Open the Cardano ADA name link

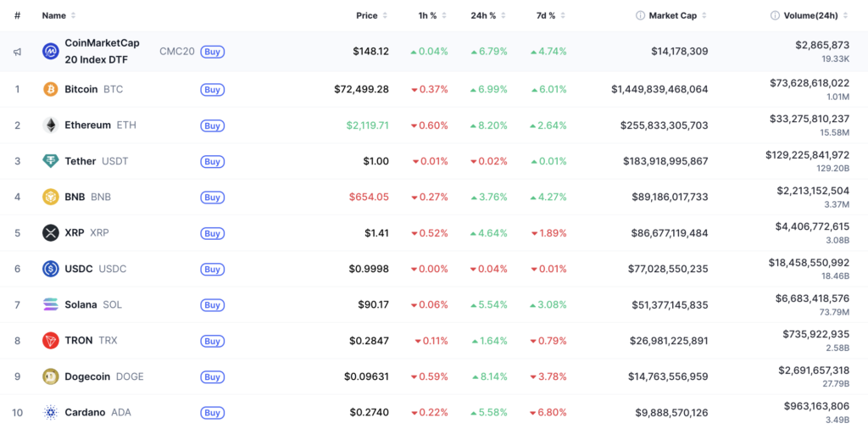click(x=97, y=412)
